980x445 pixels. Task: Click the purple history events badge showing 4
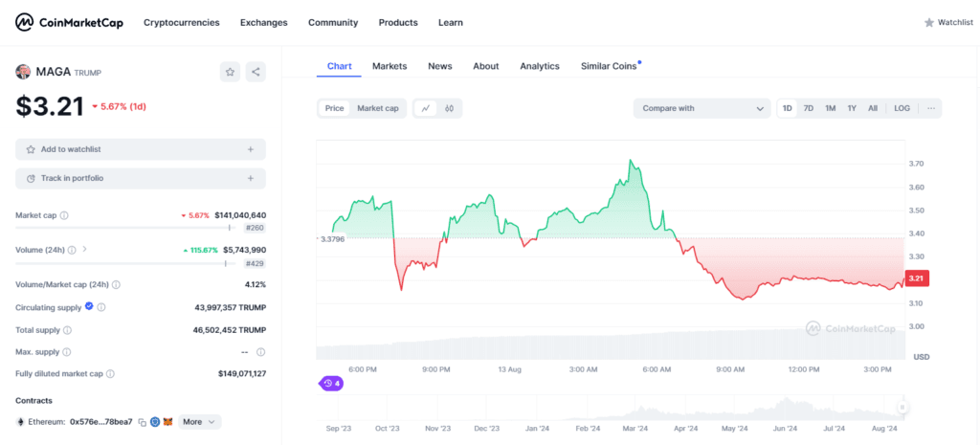[x=330, y=383]
